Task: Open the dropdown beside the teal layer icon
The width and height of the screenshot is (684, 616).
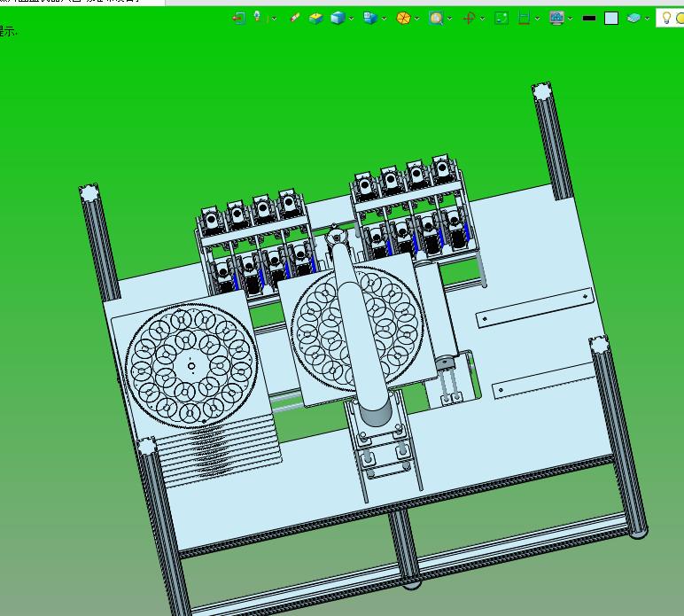Action: tap(647, 19)
